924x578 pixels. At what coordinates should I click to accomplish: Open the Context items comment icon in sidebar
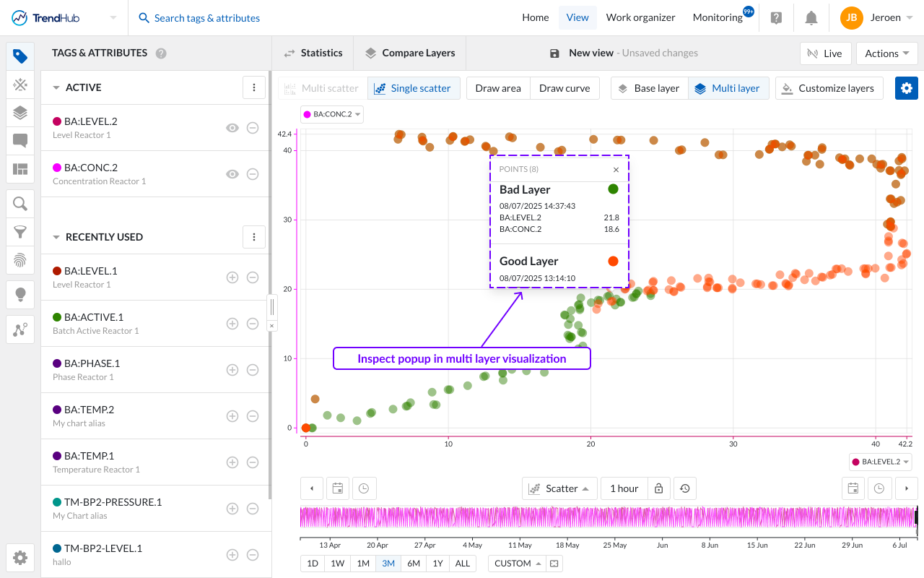(20, 141)
